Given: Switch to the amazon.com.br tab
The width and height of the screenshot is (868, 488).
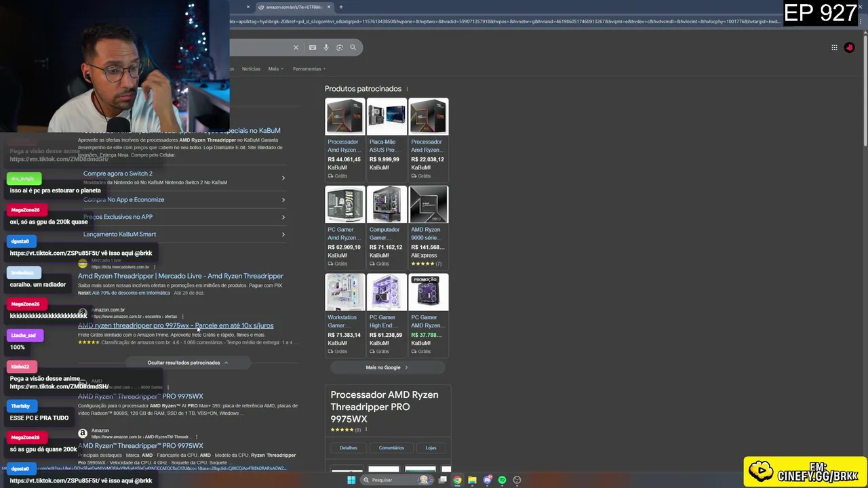Looking at the screenshot, I should click(293, 7).
